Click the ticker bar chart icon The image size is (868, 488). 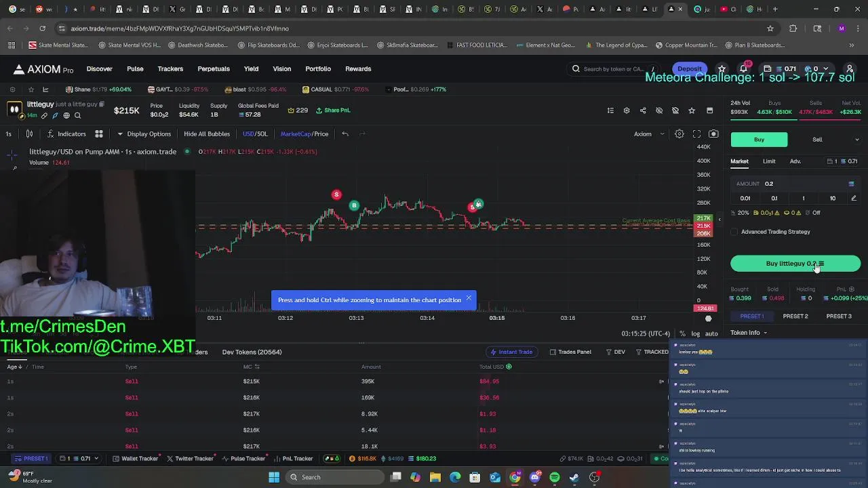(45, 89)
